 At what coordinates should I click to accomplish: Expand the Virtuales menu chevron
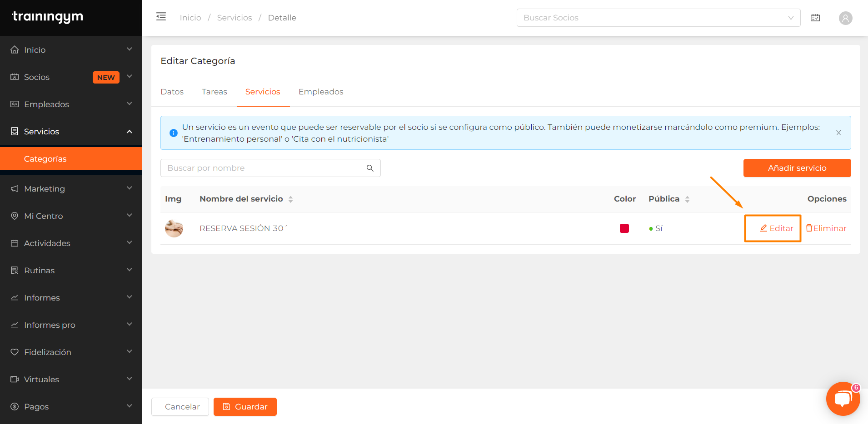130,379
